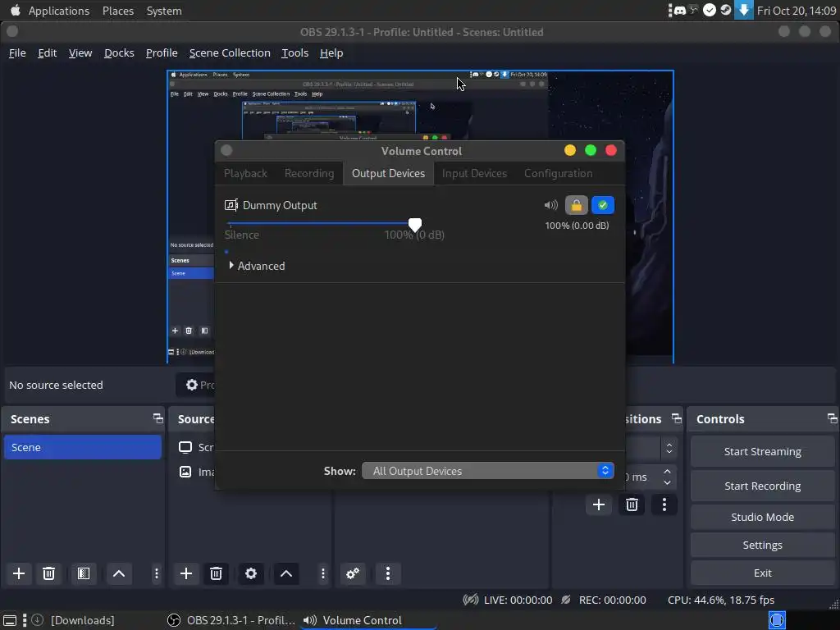Remove selected scene with Scenes trash icon

pyautogui.click(x=48, y=573)
